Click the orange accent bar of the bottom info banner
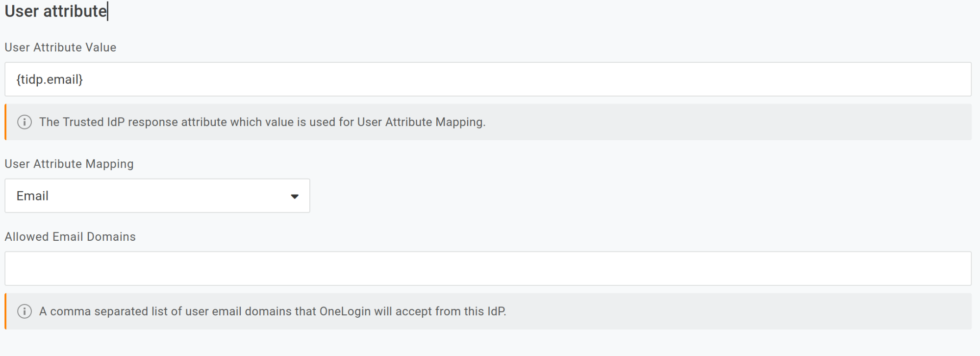This screenshot has height=356, width=980. (x=5, y=311)
